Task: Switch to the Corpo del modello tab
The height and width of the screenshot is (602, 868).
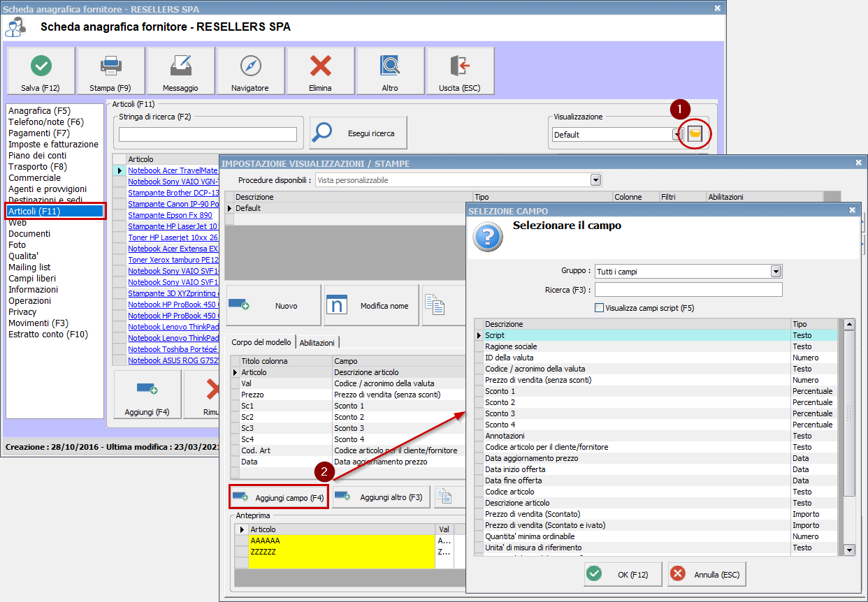Action: (x=261, y=342)
